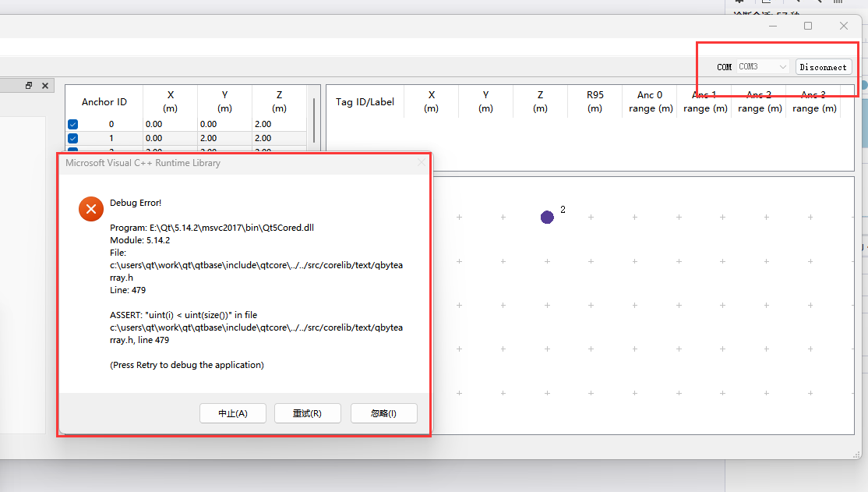Close the docked side panel
Image resolution: width=868 pixels, height=492 pixels.
pyautogui.click(x=45, y=86)
